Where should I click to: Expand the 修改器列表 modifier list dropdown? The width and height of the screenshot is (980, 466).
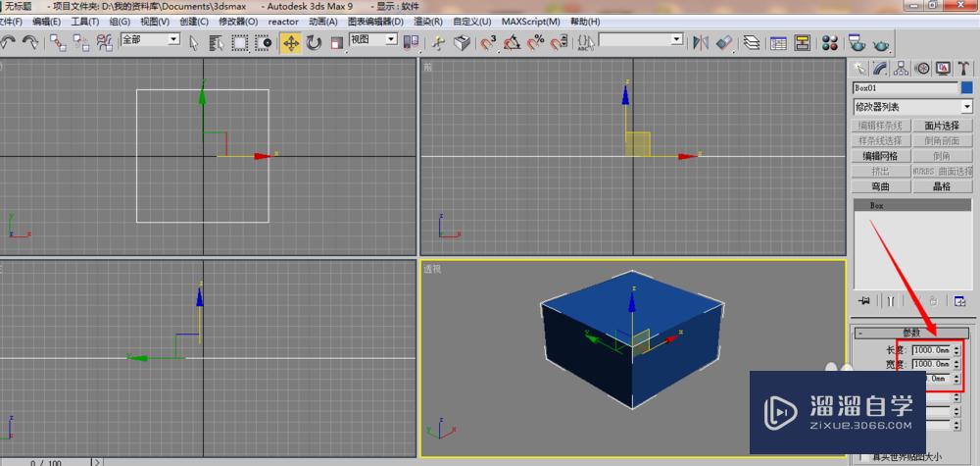pyautogui.click(x=912, y=106)
